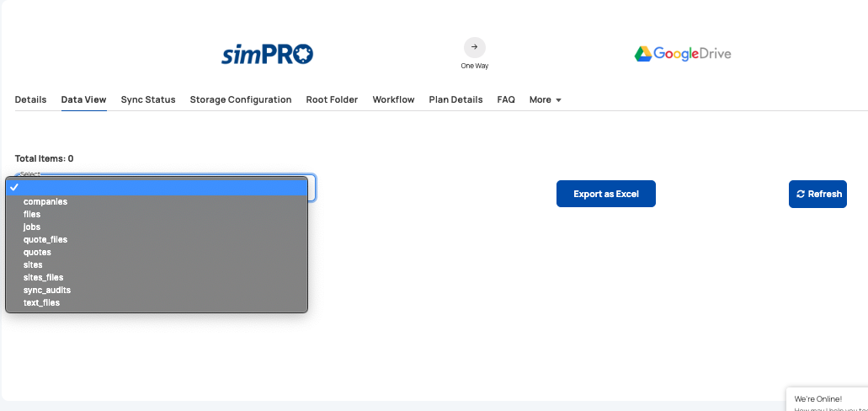Viewport: 868px width, 411px height.
Task: Open the FAQ tab
Action: click(x=506, y=99)
